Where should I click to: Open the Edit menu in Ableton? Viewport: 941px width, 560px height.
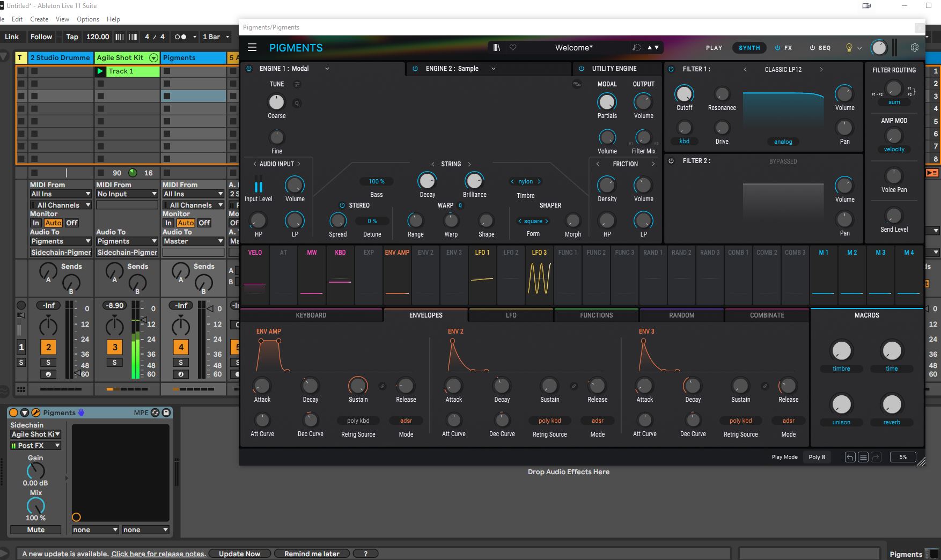[x=17, y=19]
